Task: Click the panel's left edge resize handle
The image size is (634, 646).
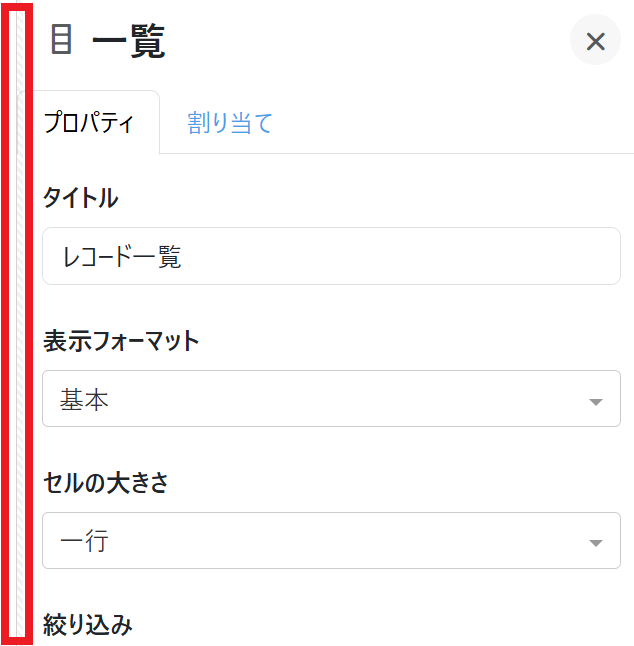Action: (17, 323)
